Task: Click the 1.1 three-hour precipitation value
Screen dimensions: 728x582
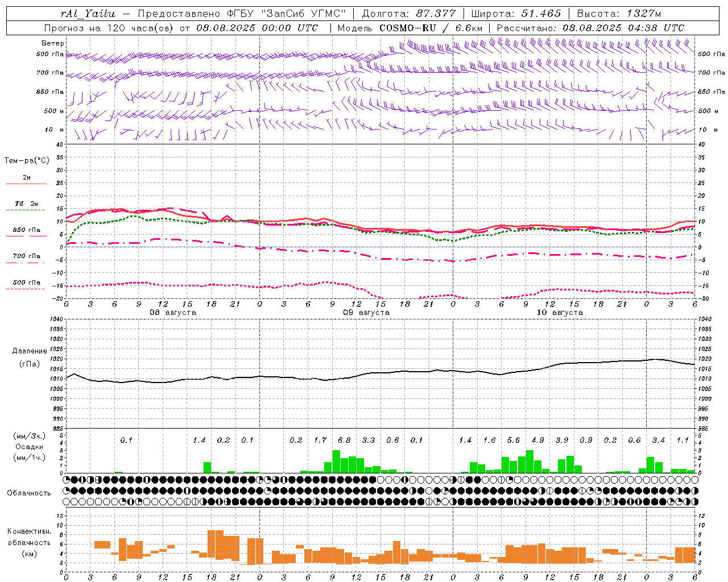Action: click(x=682, y=440)
